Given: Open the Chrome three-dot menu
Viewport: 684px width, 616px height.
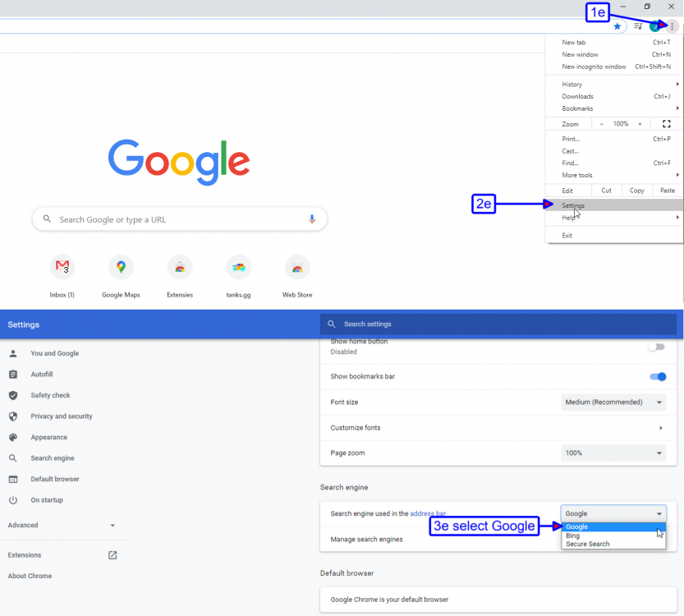Looking at the screenshot, I should tap(673, 26).
